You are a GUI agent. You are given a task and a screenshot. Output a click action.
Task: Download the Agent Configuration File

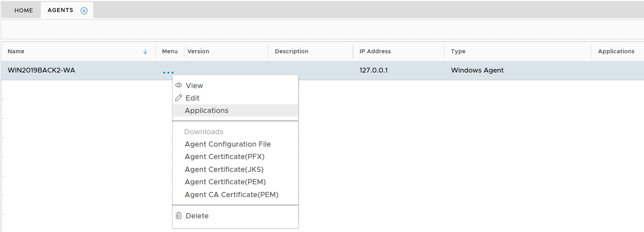(x=228, y=144)
